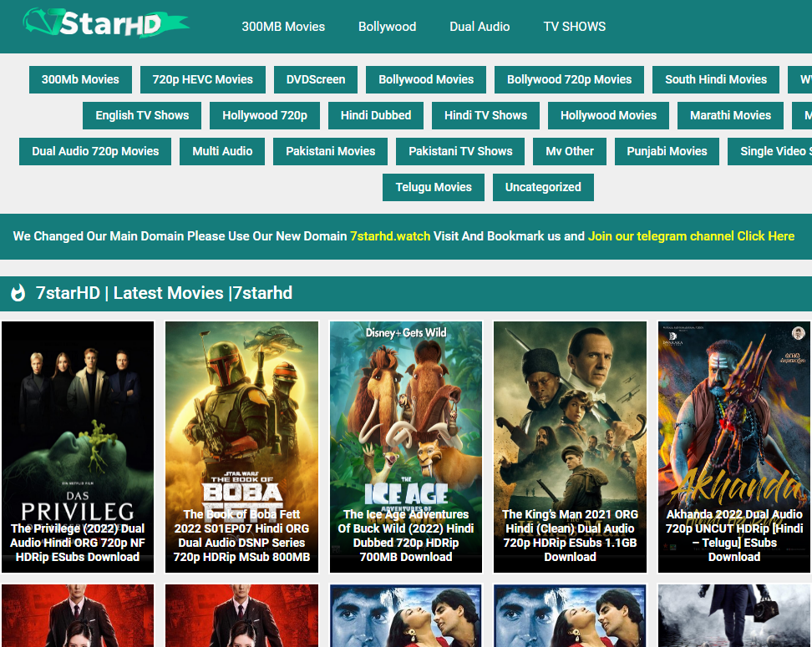Click The Privilege (2022) Dual Audio title
812x647 pixels.
click(78, 543)
